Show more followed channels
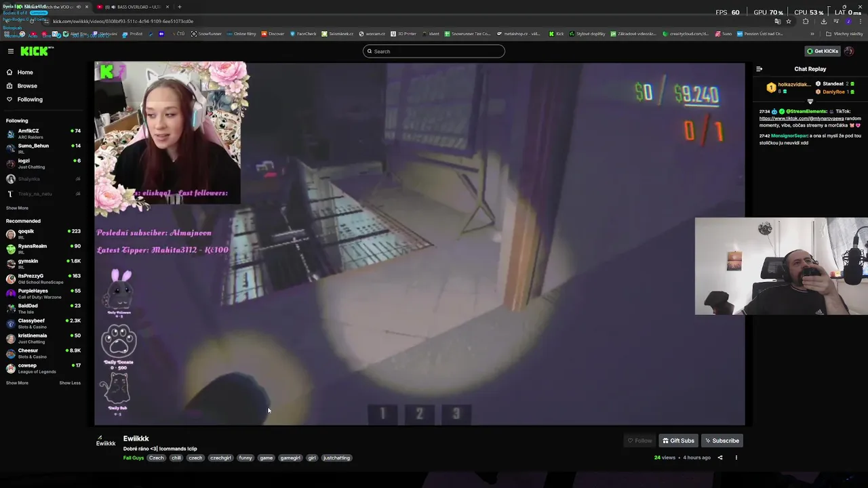Screen dimensions: 868x488 17,208
